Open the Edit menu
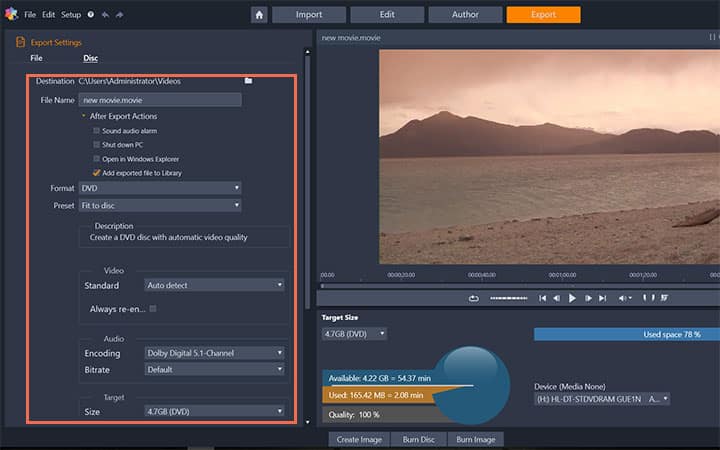The image size is (720, 450). pos(48,15)
